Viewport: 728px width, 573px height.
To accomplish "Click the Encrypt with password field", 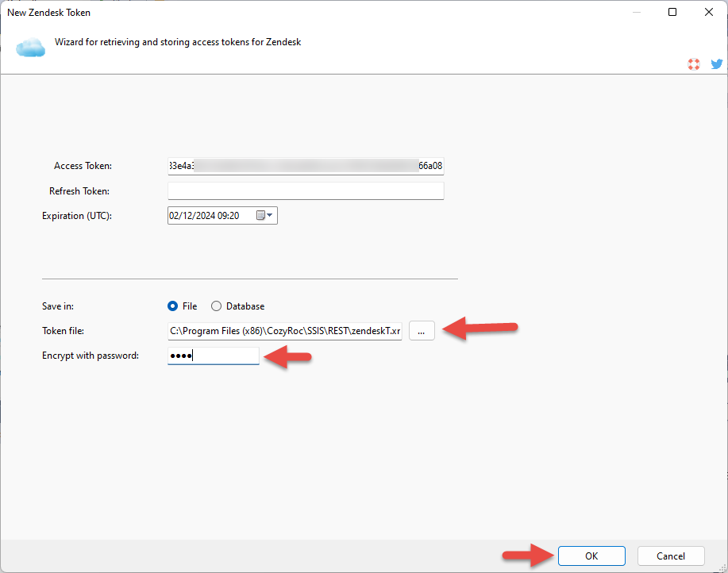I will point(213,356).
